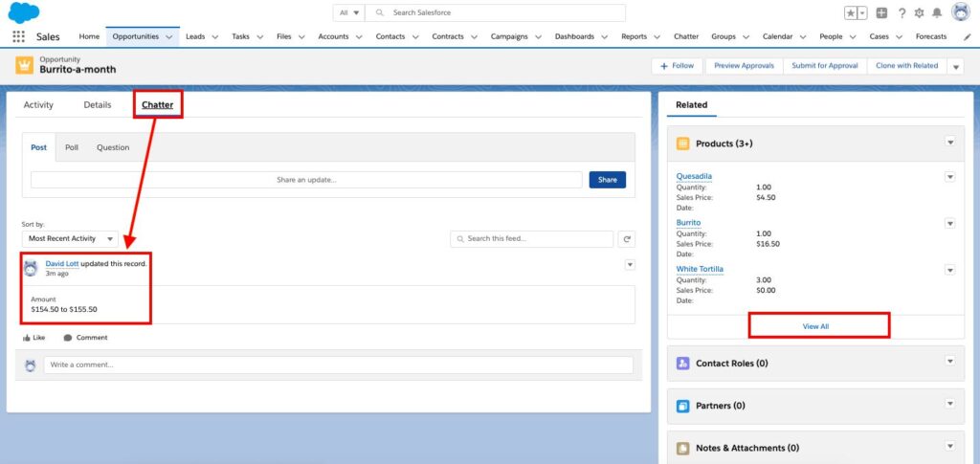The width and height of the screenshot is (980, 464).
Task: Open the Forecasts nav tab
Action: point(931,37)
